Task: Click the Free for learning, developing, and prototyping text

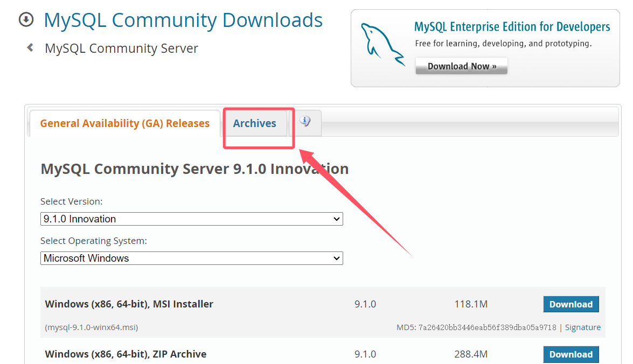Action: [503, 44]
